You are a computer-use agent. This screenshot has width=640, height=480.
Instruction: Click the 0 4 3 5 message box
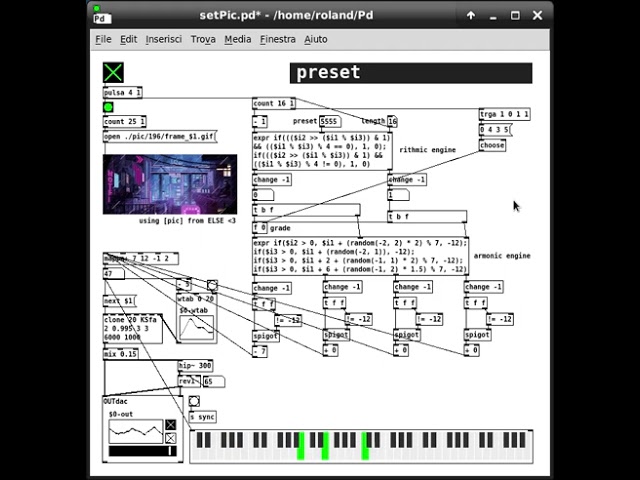pos(495,130)
